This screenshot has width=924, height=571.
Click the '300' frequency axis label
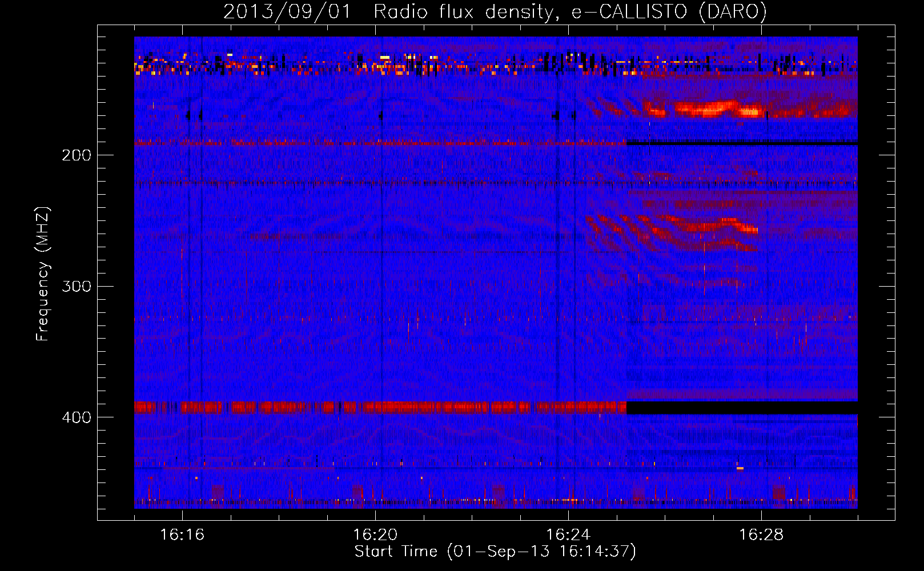(x=77, y=286)
